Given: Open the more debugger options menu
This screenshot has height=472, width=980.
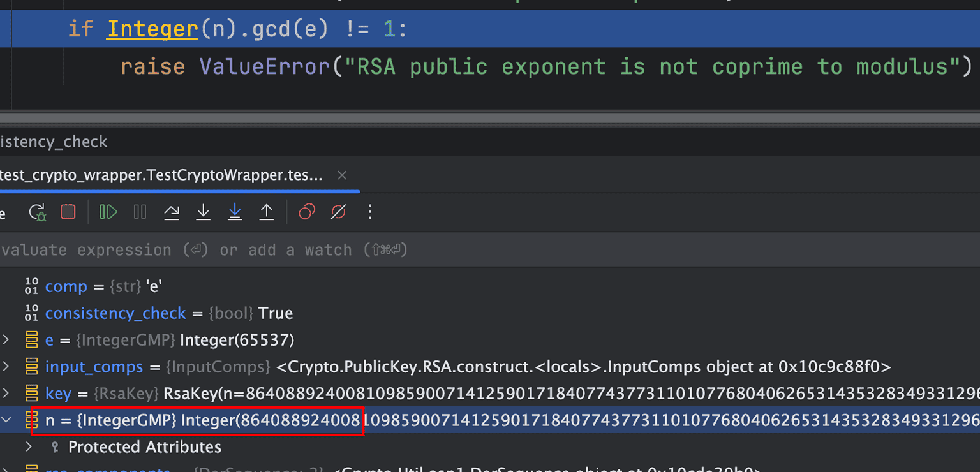Looking at the screenshot, I should (370, 212).
